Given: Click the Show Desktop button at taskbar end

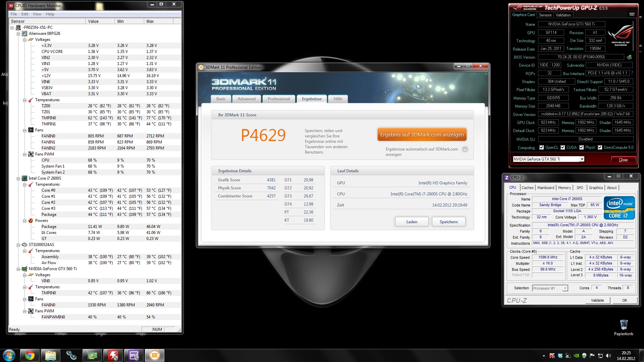Looking at the screenshot, I should click(641, 355).
